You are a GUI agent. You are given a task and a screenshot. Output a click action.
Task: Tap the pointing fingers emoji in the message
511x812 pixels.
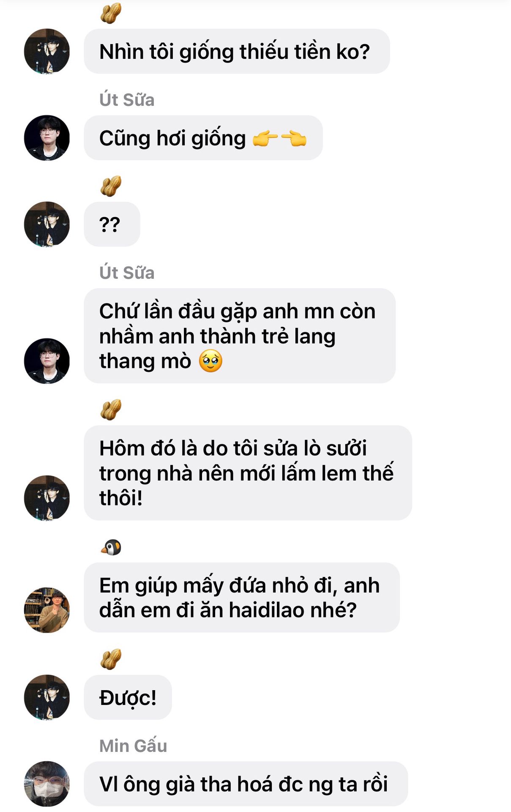tap(279, 138)
